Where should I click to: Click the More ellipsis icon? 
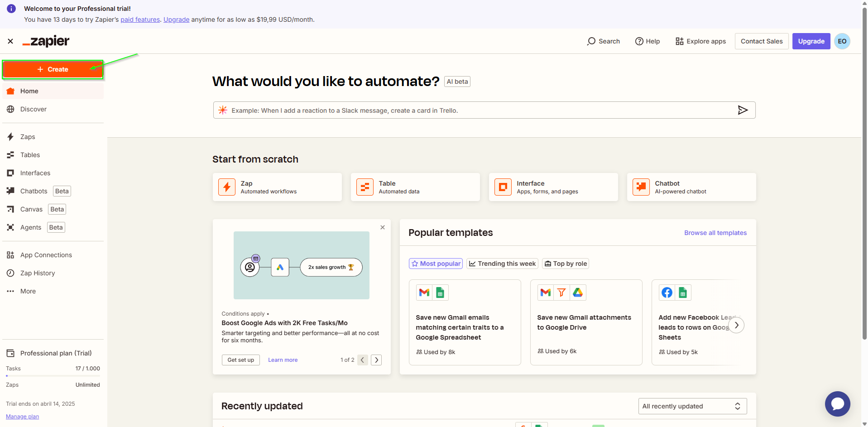pos(10,291)
